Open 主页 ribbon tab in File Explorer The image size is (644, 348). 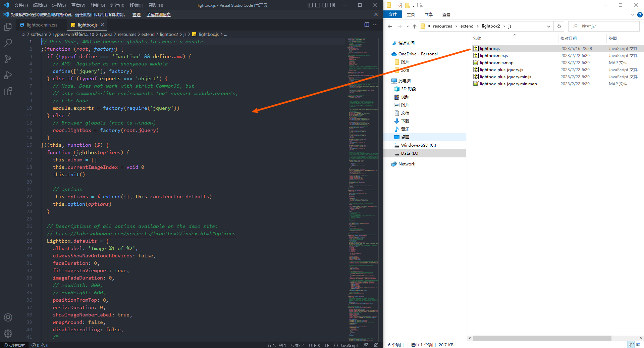pyautogui.click(x=411, y=14)
